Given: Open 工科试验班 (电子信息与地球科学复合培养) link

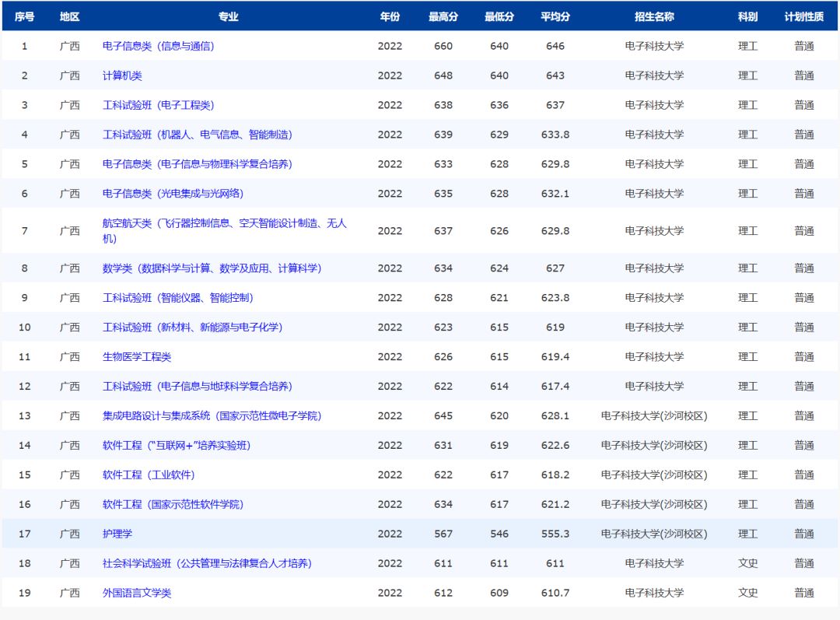Looking at the screenshot, I should point(197,386).
